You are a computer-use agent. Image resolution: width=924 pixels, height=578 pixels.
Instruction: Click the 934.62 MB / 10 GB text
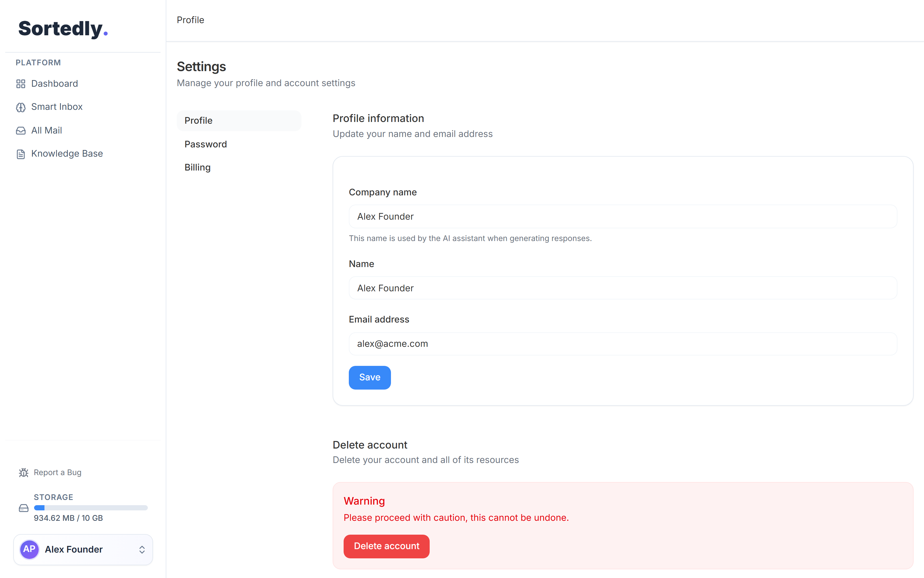68,518
